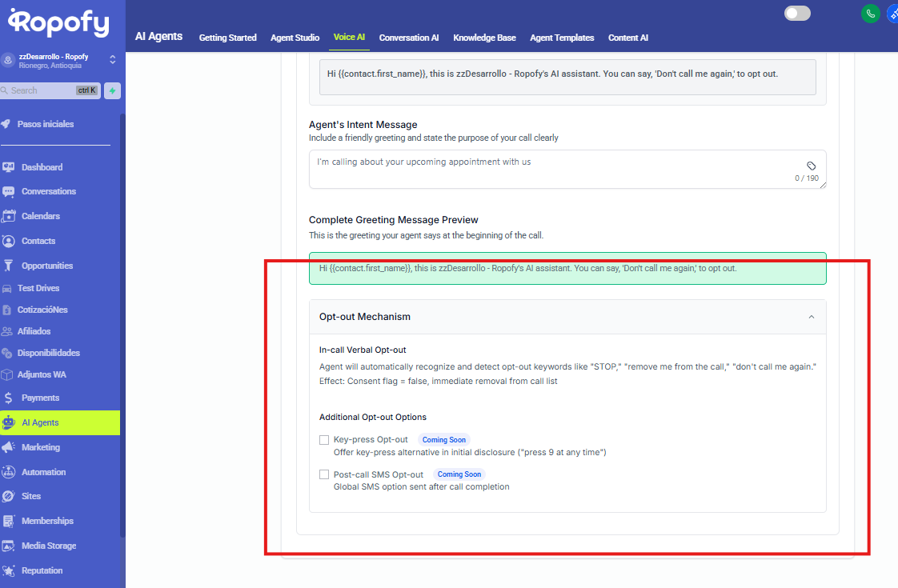Image resolution: width=898 pixels, height=588 pixels.
Task: Select the Voice AI tab
Action: (349, 38)
